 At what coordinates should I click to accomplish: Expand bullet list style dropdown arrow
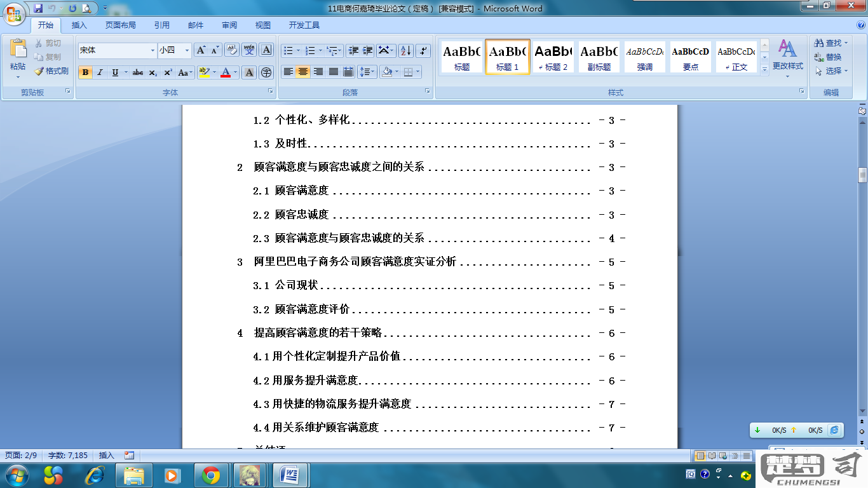pos(299,50)
